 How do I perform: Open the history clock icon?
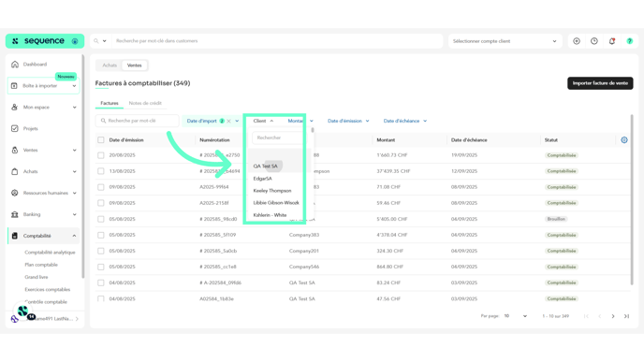[594, 41]
